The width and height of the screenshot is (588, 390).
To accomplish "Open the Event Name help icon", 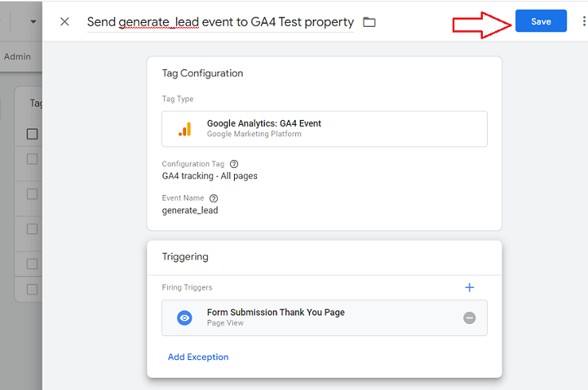I will (214, 198).
